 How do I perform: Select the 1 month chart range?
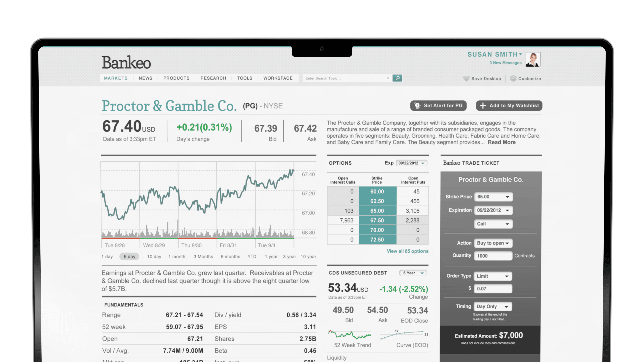177,257
